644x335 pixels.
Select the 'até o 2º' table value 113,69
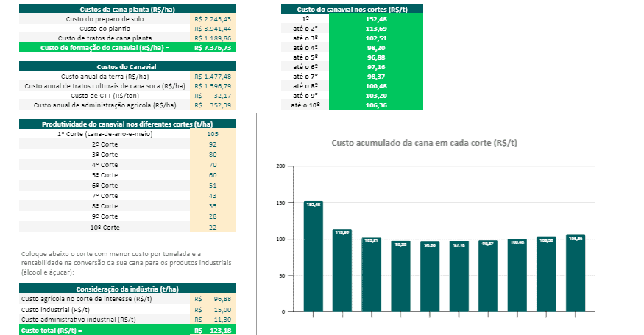[376, 28]
